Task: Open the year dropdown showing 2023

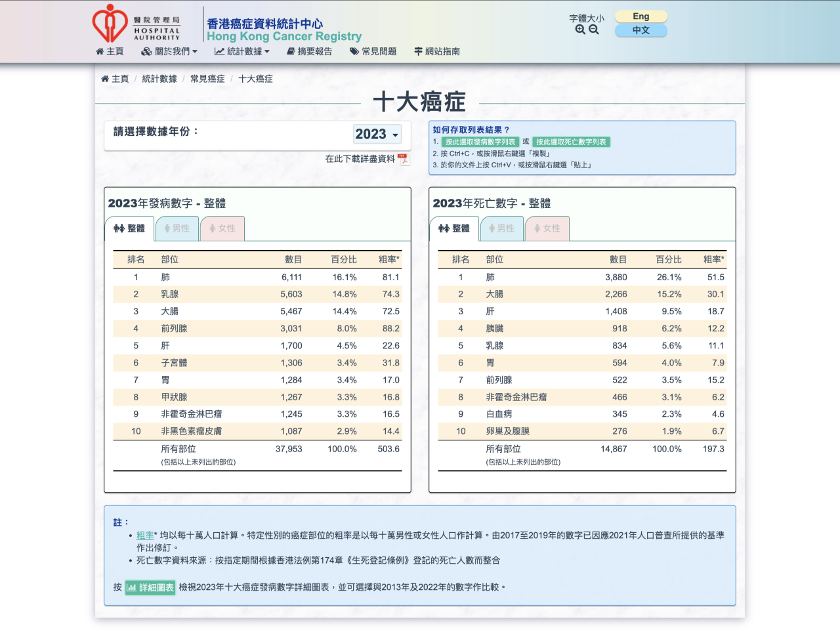Action: tap(377, 135)
